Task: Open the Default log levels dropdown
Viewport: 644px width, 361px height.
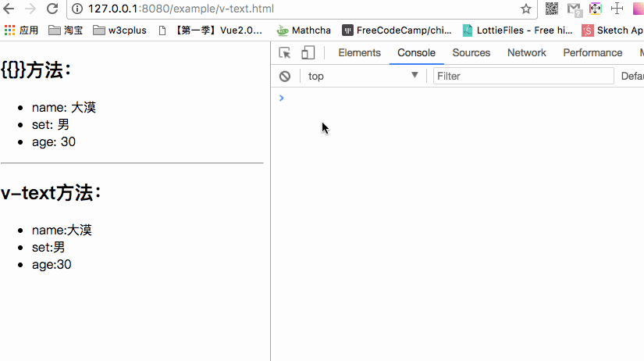Action: click(632, 76)
